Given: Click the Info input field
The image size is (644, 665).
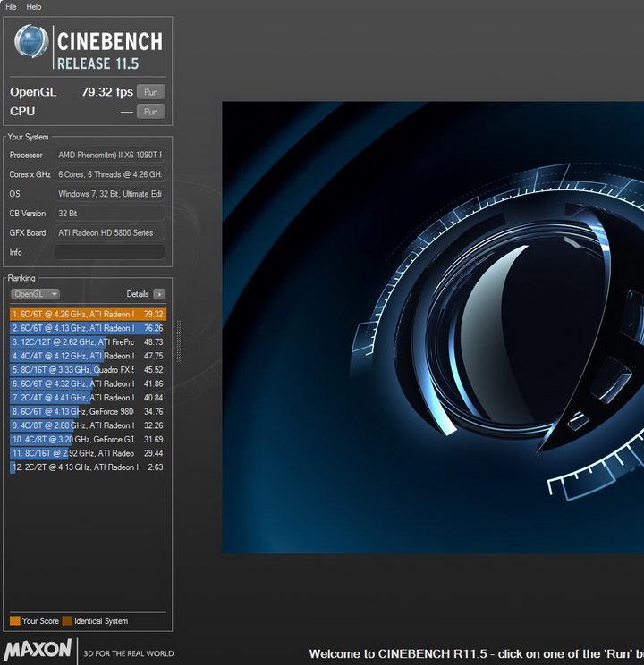Looking at the screenshot, I should coord(109,252).
